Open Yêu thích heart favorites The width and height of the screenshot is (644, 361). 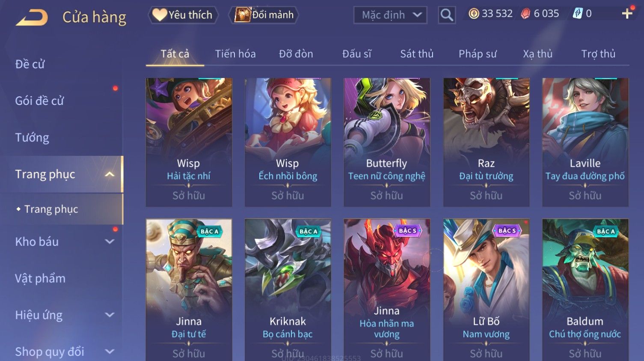183,15
